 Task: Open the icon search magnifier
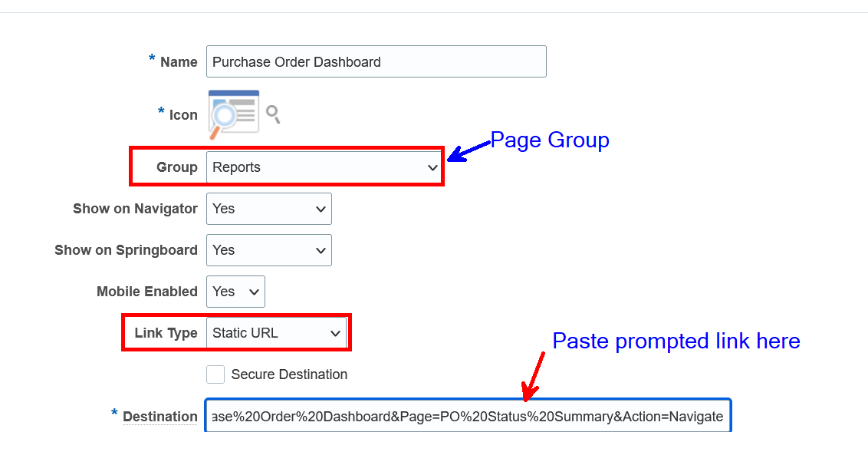(273, 112)
